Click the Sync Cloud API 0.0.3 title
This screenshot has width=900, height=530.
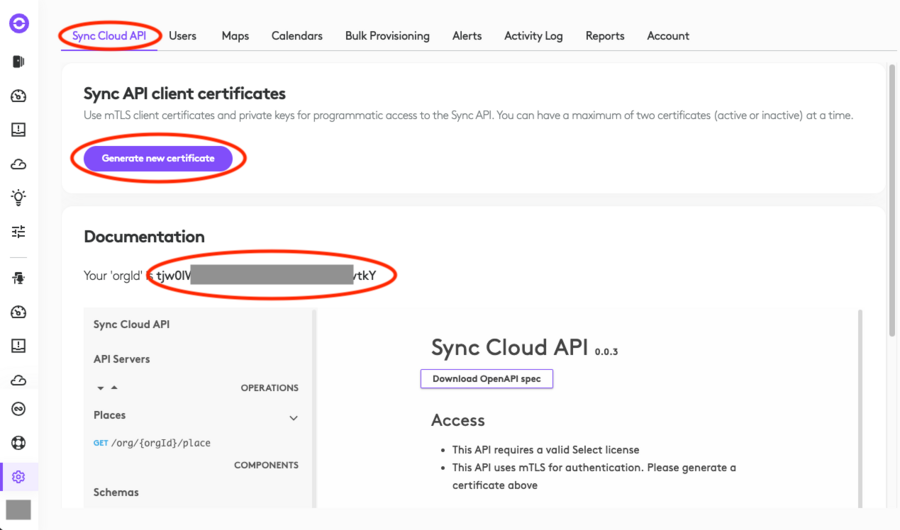click(524, 348)
